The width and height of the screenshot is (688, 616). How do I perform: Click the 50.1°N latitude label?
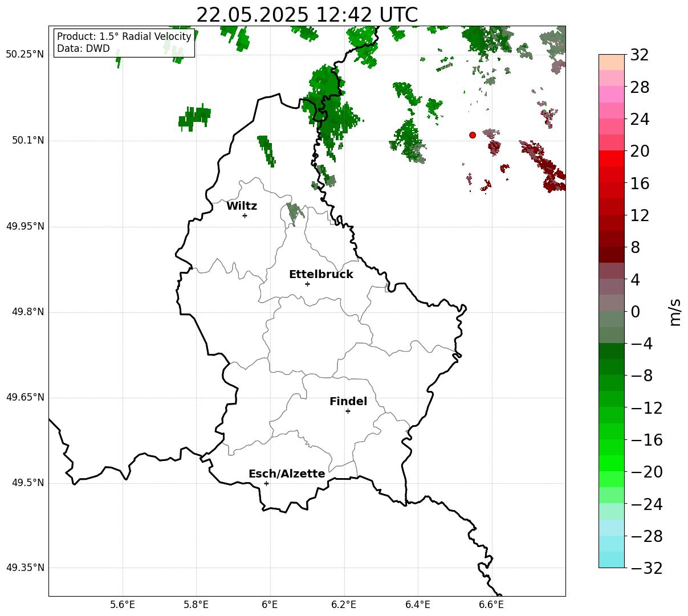click(28, 141)
